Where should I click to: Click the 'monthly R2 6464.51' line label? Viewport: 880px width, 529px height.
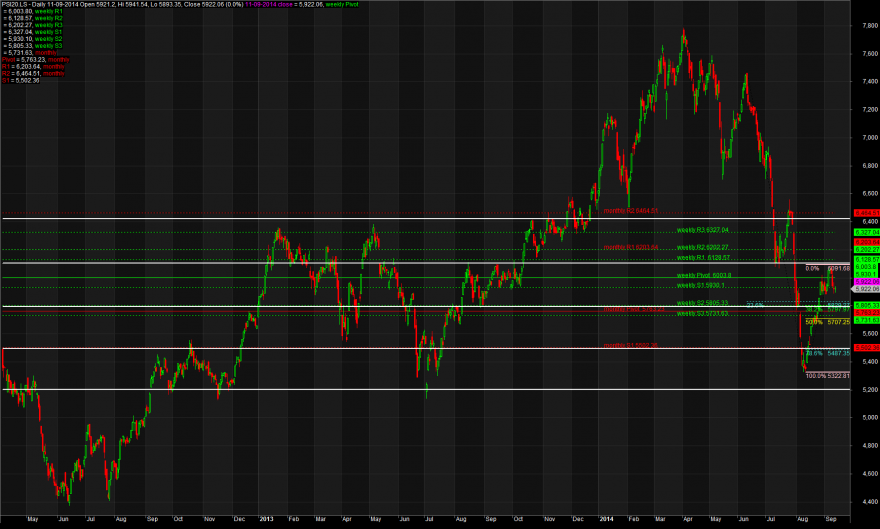click(x=631, y=211)
